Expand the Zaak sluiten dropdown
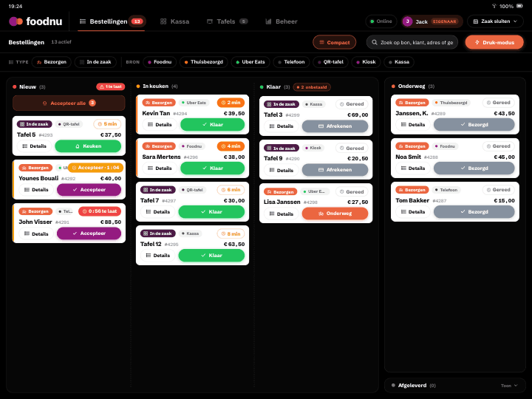 495,21
